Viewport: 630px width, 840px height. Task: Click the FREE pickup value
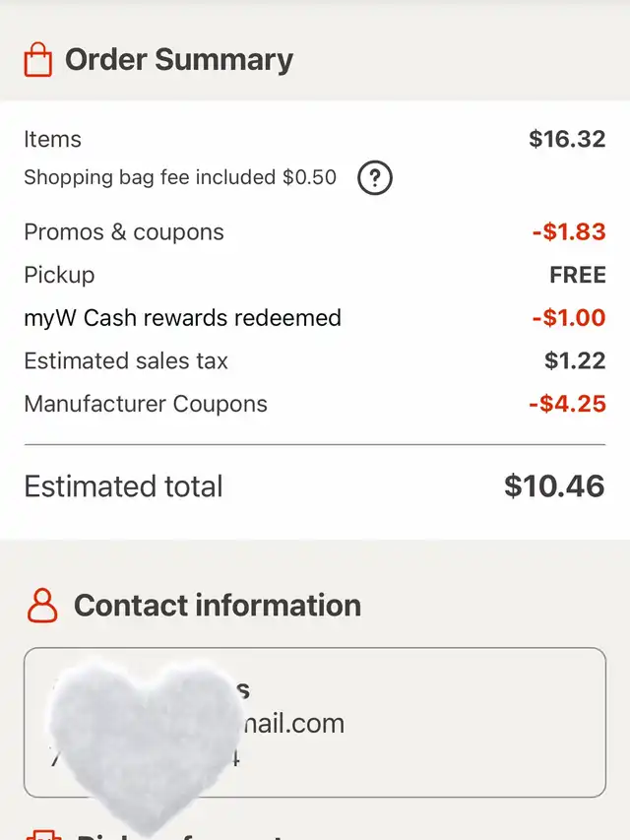pos(577,275)
